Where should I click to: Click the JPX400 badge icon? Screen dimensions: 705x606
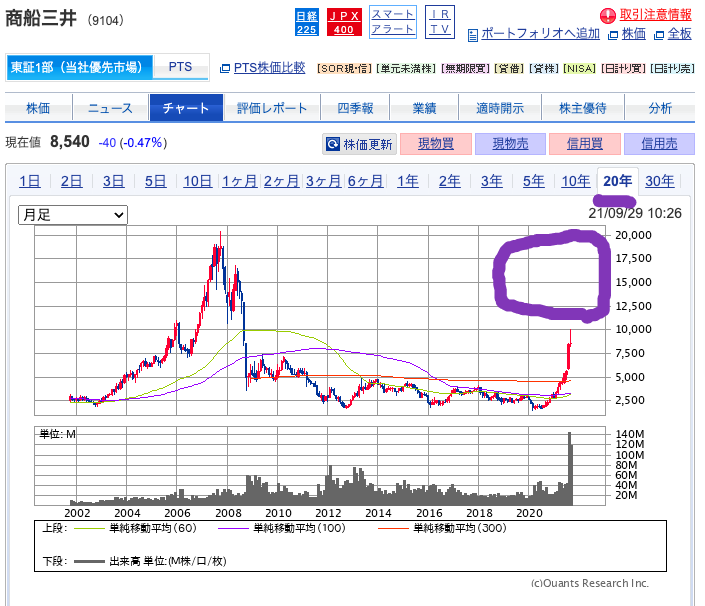pos(344,22)
